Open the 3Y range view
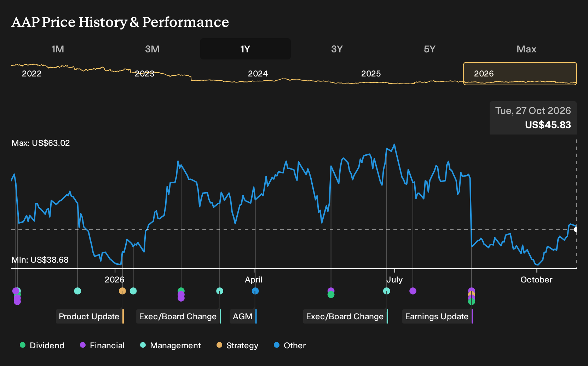 click(x=337, y=49)
